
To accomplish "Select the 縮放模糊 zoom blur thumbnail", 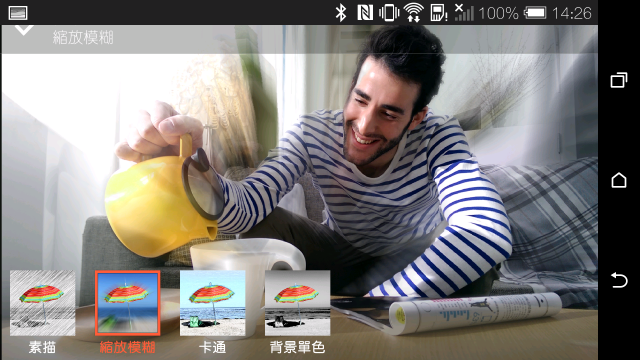I will click(x=128, y=303).
